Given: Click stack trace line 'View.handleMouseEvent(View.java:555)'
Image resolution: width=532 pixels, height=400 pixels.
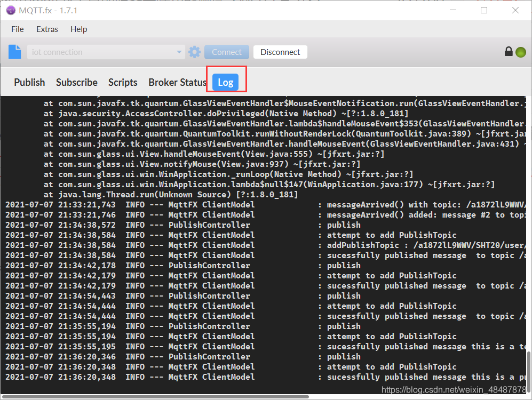Looking at the screenshot, I should click(214, 154).
